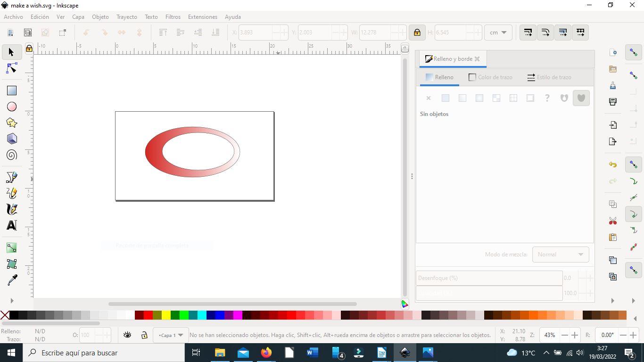644x362 pixels.
Task: Open the Trayecto menu
Action: point(127,16)
